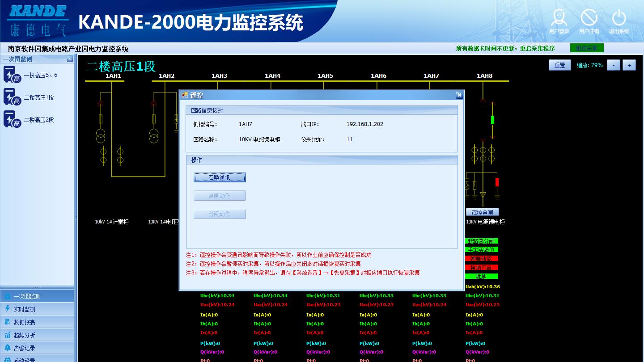Click the transformer symbol under 1AH1
644x362 pixels.
tap(101, 136)
